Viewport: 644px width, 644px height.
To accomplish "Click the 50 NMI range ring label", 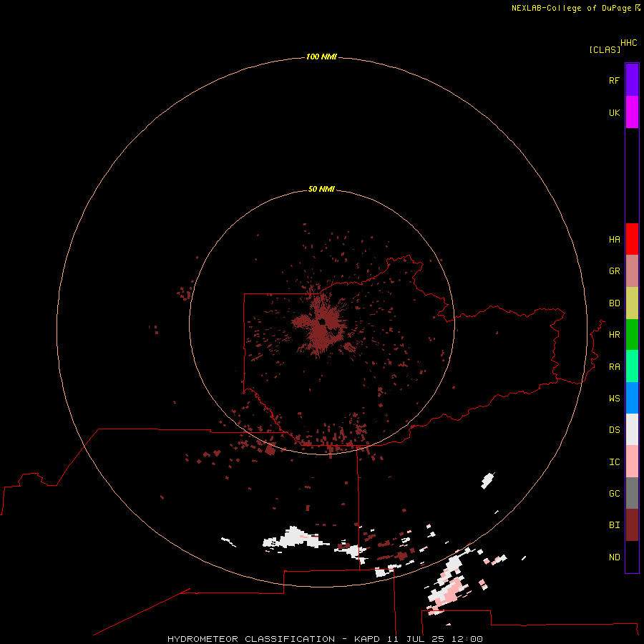I will coord(321,189).
